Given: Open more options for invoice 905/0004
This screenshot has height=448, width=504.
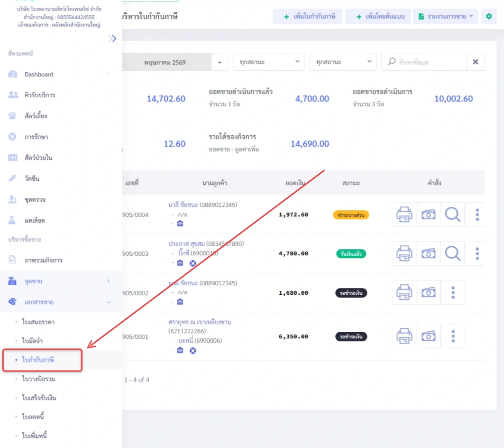Looking at the screenshot, I should click(477, 215).
